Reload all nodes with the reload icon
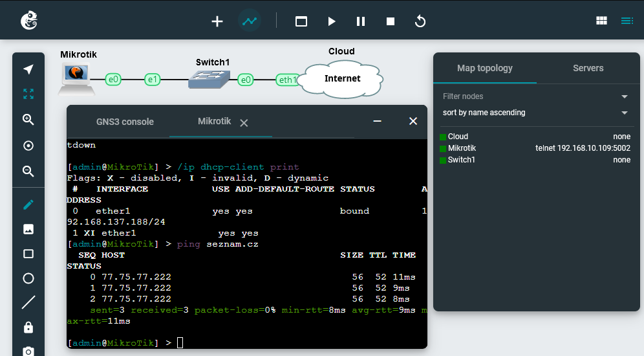The image size is (644, 356). [x=420, y=21]
